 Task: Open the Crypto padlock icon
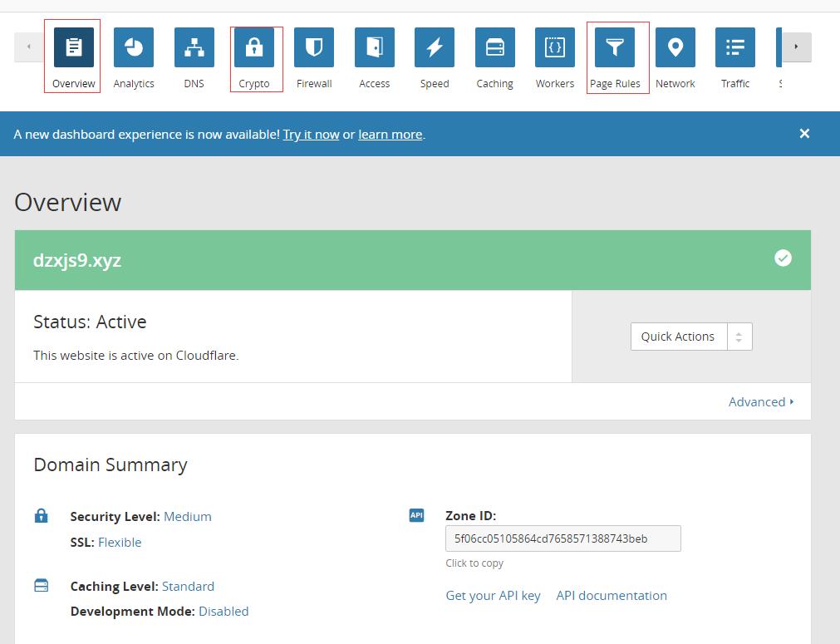point(254,47)
